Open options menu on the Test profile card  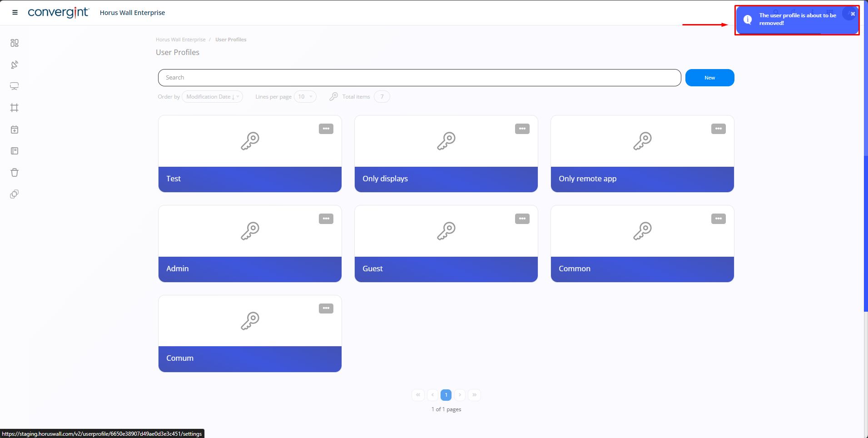326,129
